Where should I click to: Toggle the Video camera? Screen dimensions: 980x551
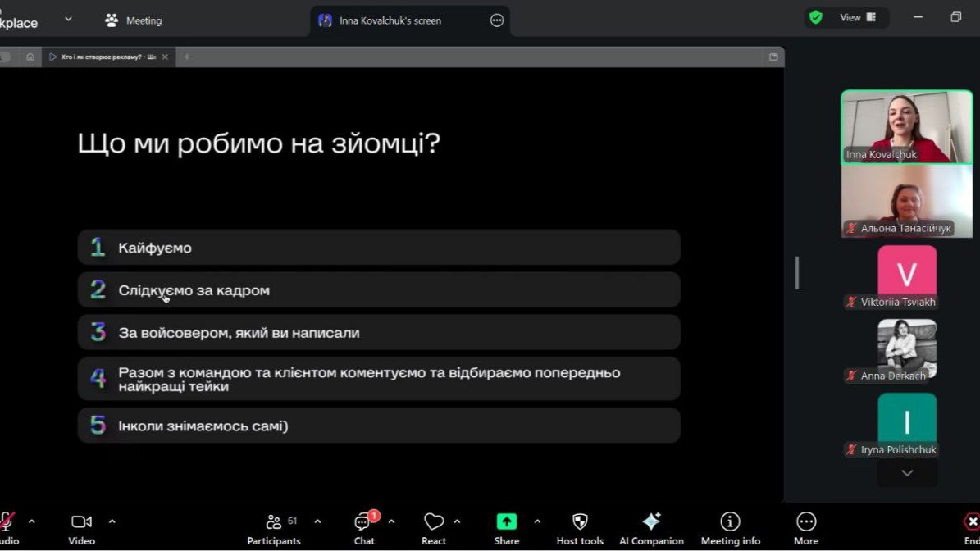[81, 527]
